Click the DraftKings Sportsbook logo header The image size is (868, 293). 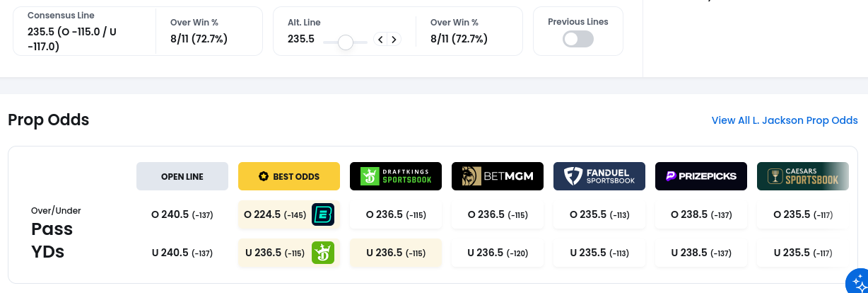point(396,176)
